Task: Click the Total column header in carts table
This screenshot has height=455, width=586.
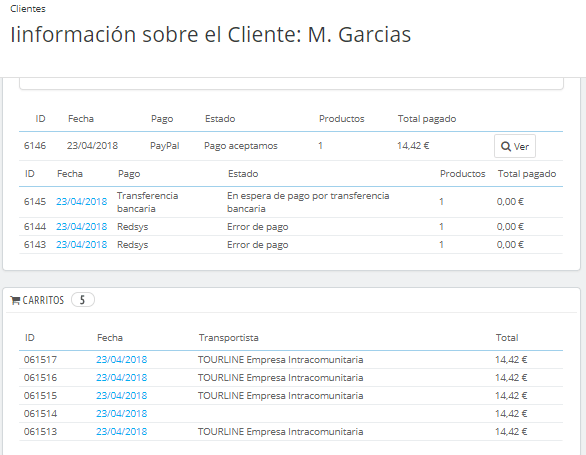Action: click(x=507, y=338)
